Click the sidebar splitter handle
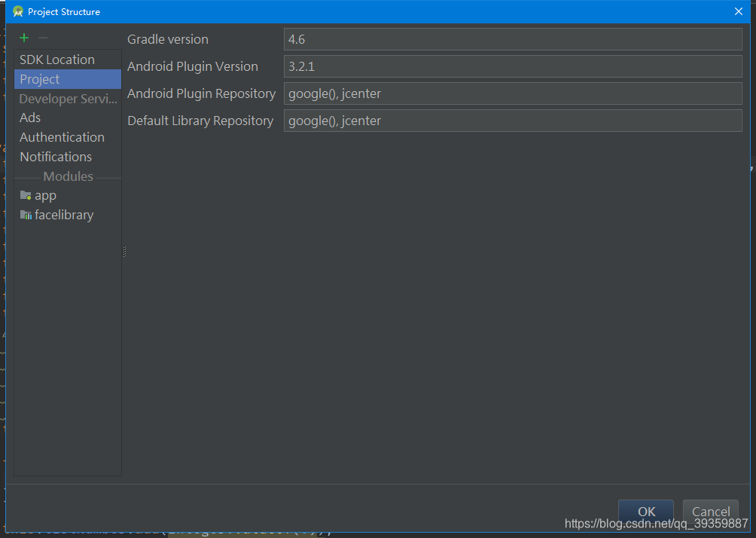 124,252
